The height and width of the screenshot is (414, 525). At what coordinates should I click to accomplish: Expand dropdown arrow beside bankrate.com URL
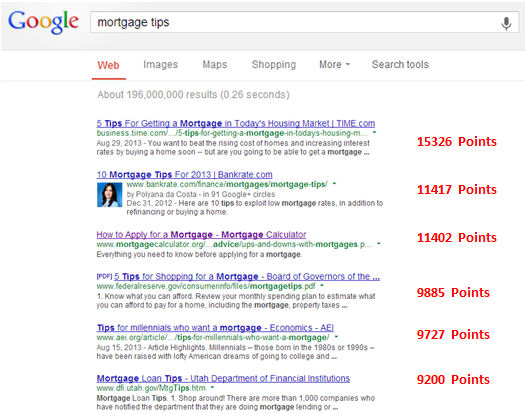[334, 184]
